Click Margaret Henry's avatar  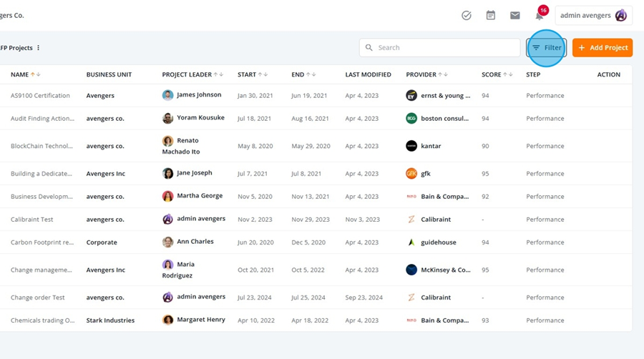coord(167,320)
